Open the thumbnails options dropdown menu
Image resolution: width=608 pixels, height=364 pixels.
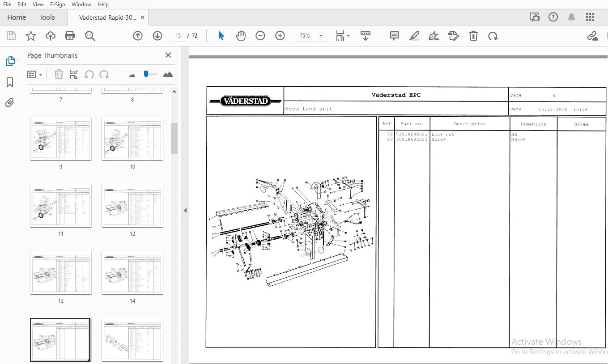click(34, 75)
